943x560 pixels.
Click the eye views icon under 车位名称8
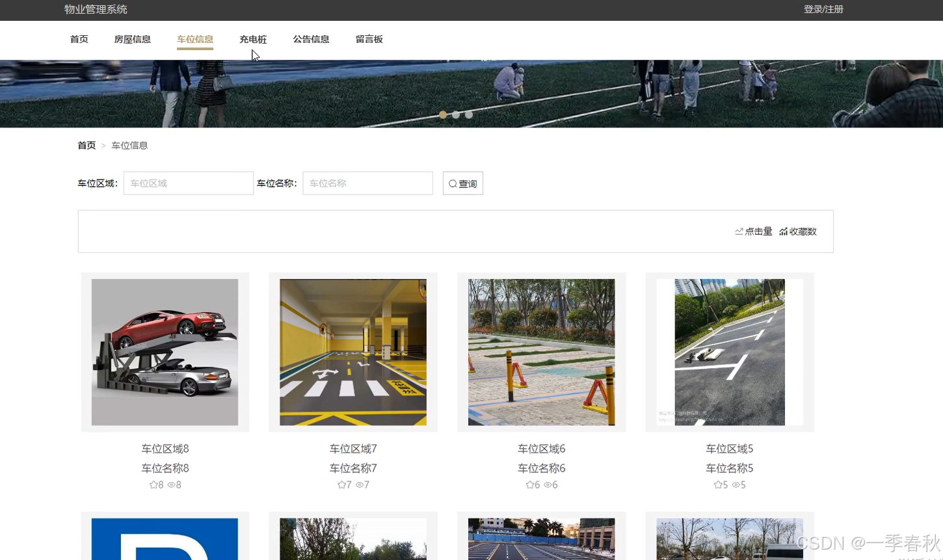point(172,485)
